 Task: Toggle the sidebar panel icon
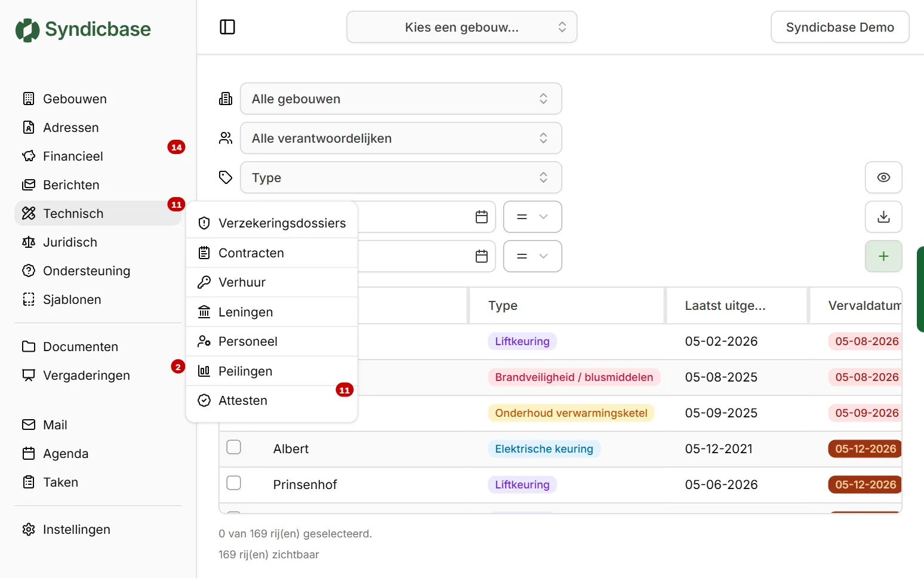tap(227, 27)
